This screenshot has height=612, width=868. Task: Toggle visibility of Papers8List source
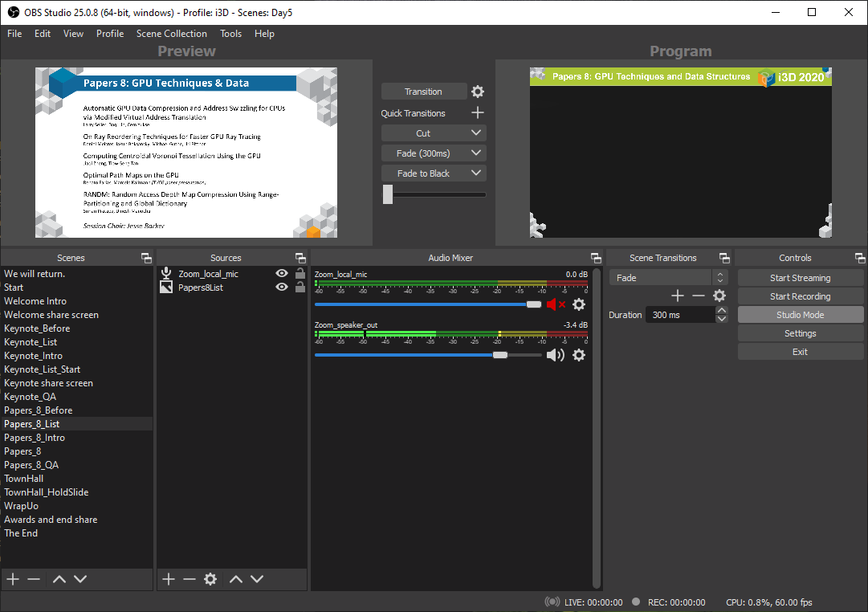coord(281,288)
